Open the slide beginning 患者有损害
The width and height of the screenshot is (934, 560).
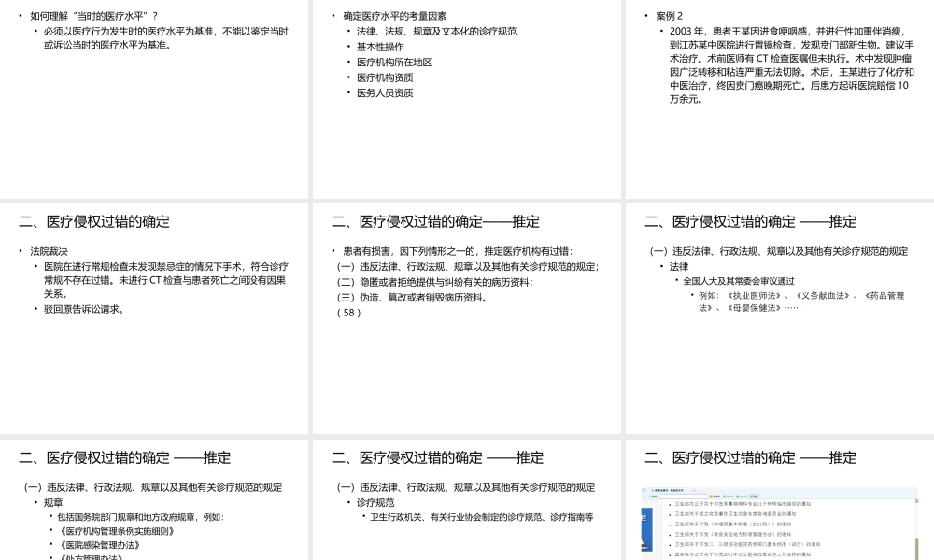pos(466,318)
